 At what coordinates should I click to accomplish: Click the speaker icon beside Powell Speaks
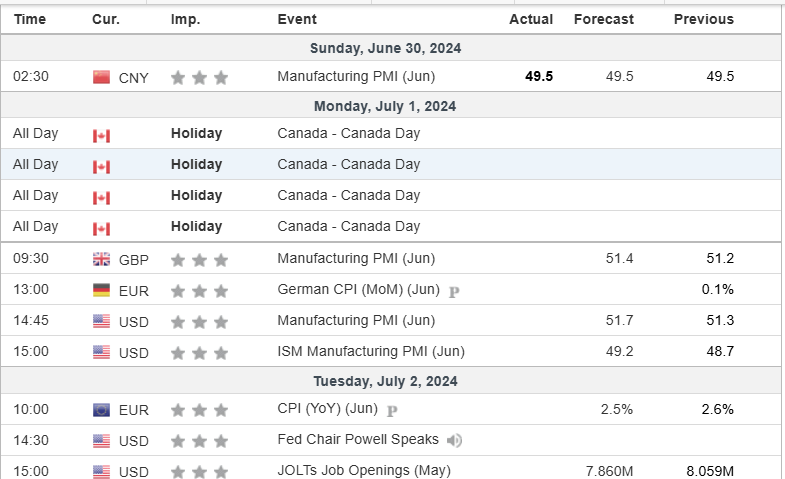tap(454, 440)
